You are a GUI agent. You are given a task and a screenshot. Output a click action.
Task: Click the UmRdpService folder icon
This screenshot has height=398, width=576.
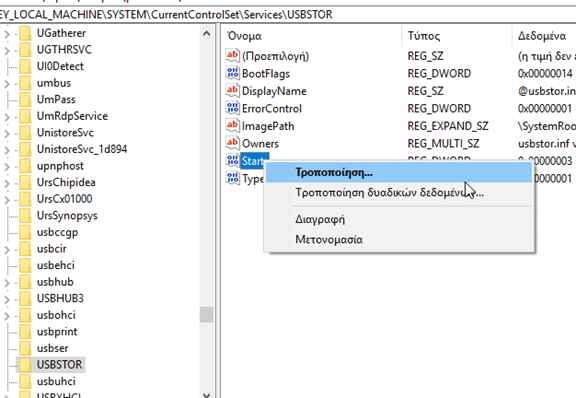coord(25,116)
